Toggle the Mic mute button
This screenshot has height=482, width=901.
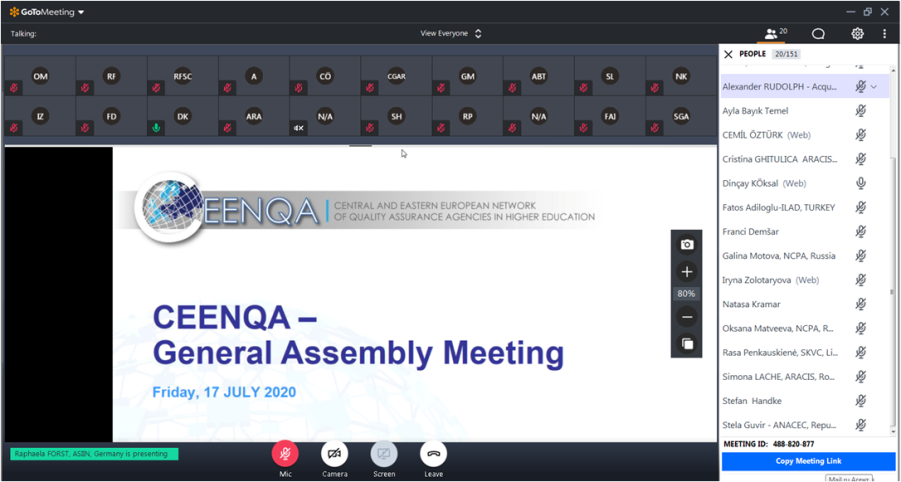click(x=285, y=453)
